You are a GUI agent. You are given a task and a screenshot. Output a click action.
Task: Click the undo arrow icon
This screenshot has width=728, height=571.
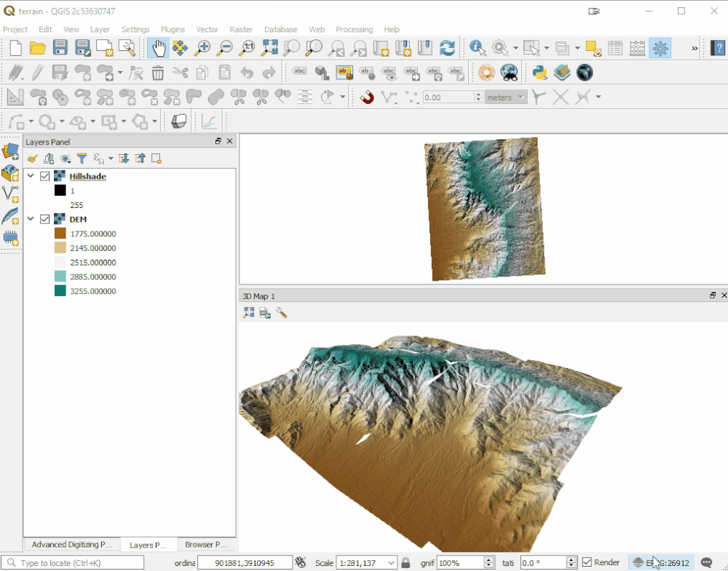tap(247, 73)
